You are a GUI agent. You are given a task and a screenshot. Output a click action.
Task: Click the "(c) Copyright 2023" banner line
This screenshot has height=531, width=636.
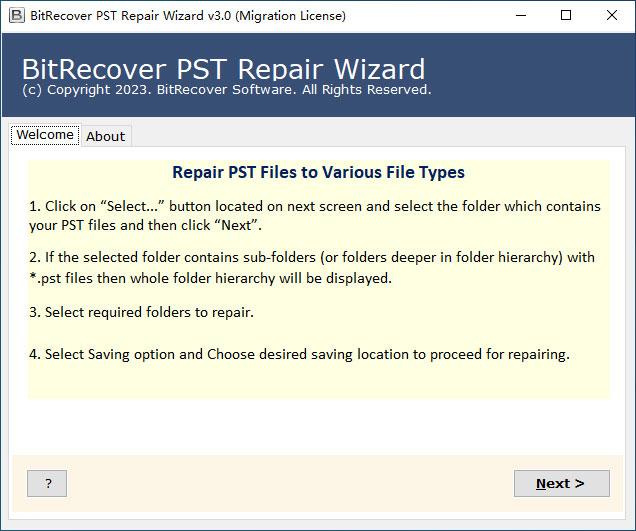pos(227,90)
